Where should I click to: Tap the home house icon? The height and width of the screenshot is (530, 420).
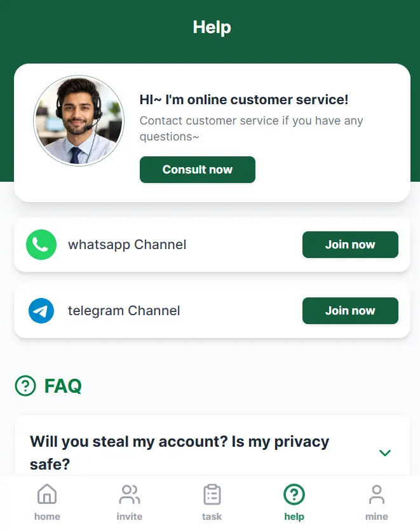pos(47,494)
